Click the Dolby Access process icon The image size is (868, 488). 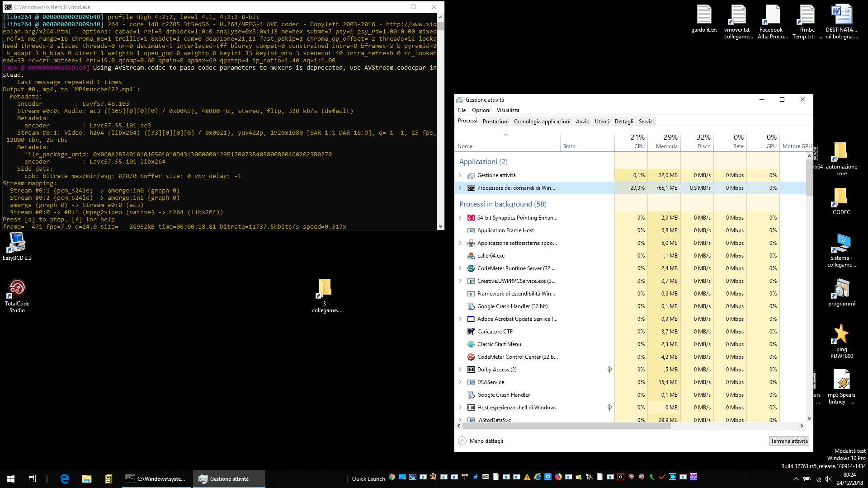[471, 370]
